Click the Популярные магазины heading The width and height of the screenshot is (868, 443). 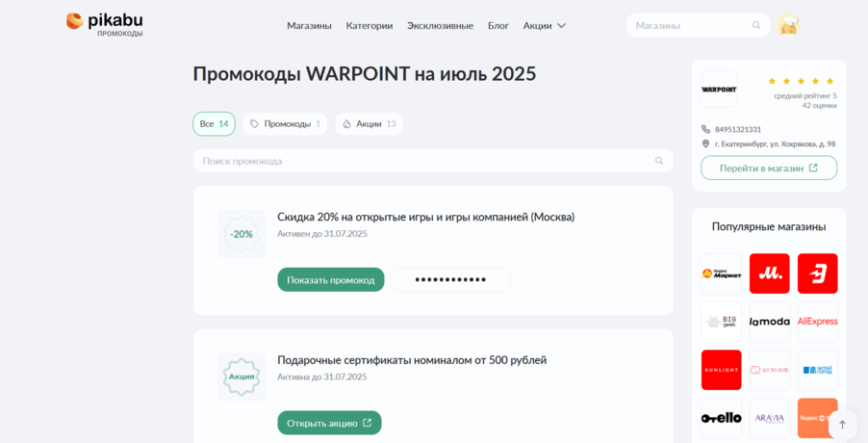pos(769,226)
